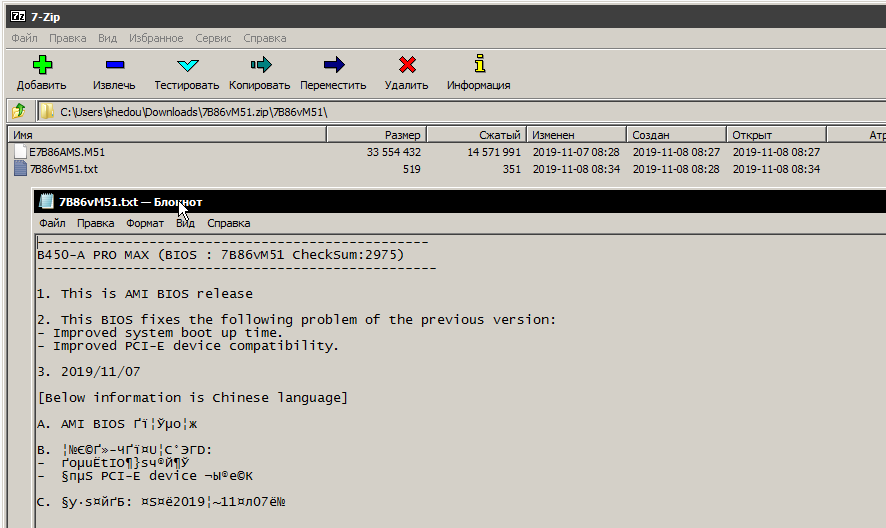886x528 pixels.
Task: Click the blue minus Извлечь icon
Action: 115,65
